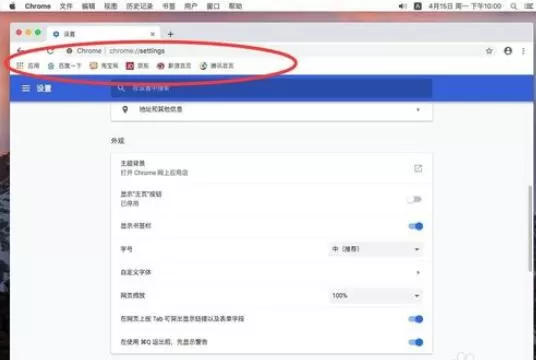Expand the 地址和其他信息 row
Screen dimensions: 536x360
(x=271, y=110)
